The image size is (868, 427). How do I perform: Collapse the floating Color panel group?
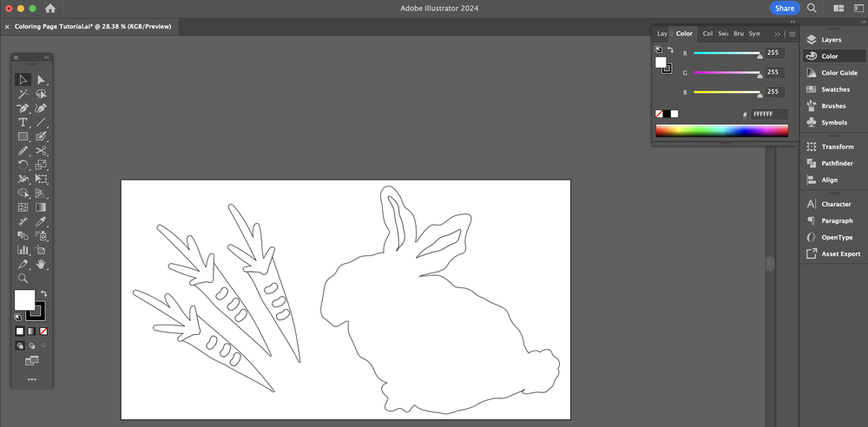792,22
